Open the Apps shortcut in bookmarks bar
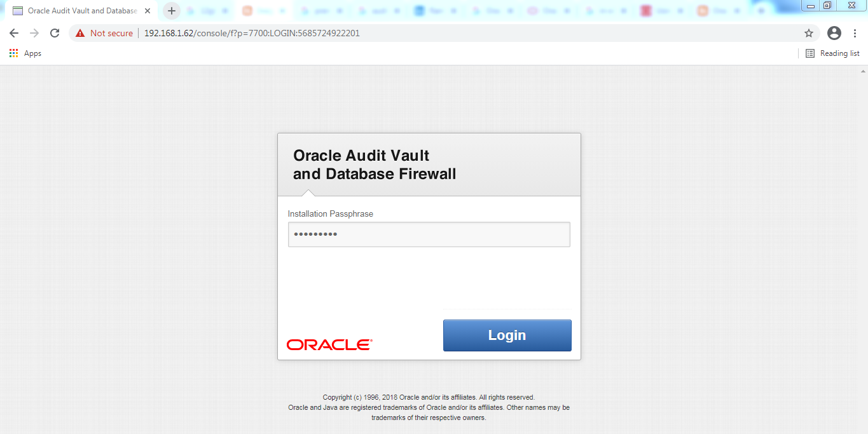Screen dimensions: 868x434 [25, 53]
